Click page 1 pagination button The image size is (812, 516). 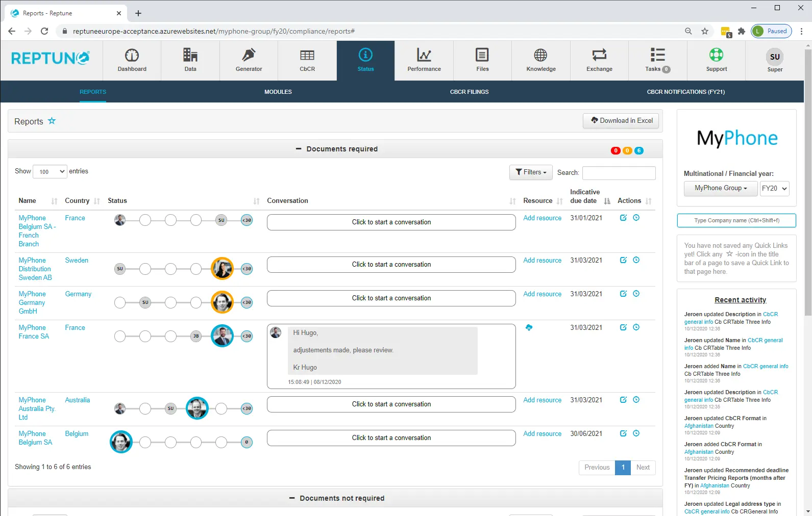point(623,468)
